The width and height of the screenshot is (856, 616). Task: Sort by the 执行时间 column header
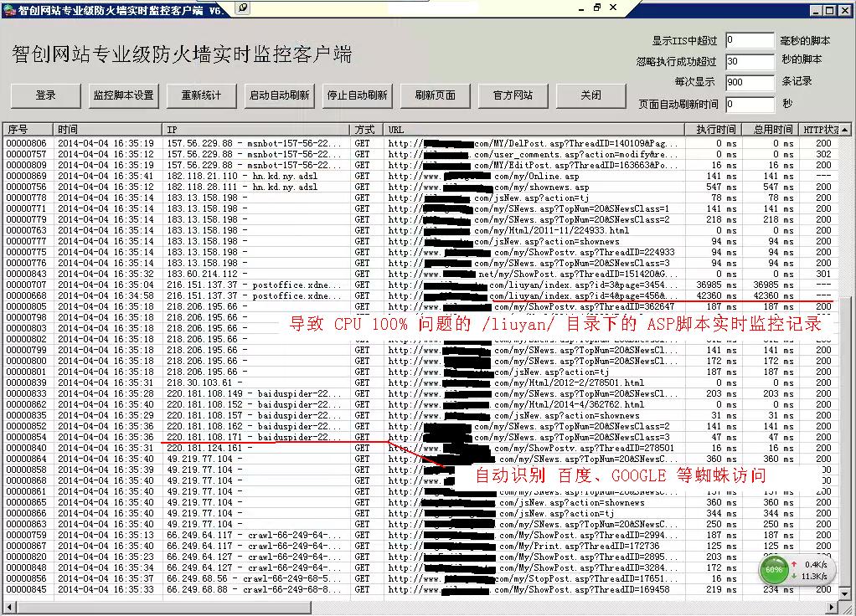pyautogui.click(x=715, y=130)
